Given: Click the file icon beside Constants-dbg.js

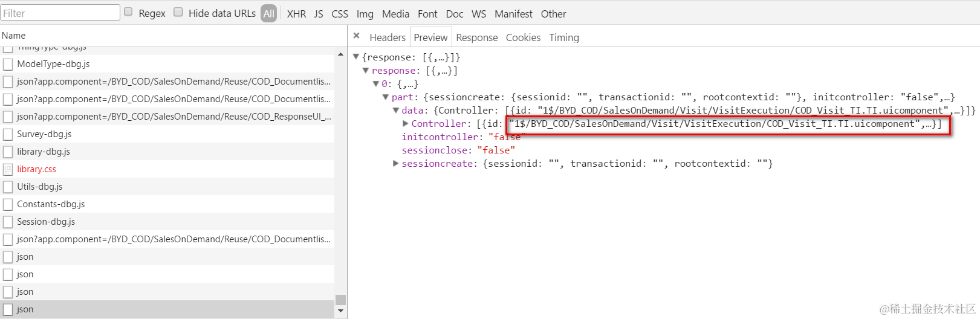Looking at the screenshot, I should (8, 204).
